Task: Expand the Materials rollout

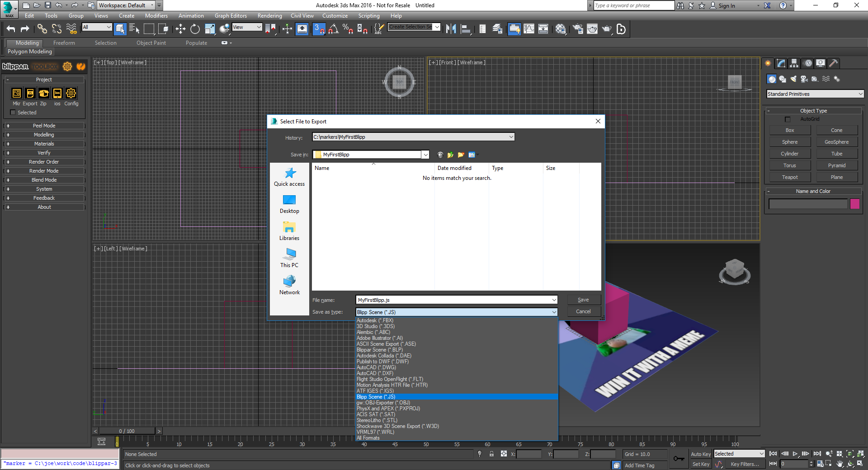Action: [x=44, y=144]
